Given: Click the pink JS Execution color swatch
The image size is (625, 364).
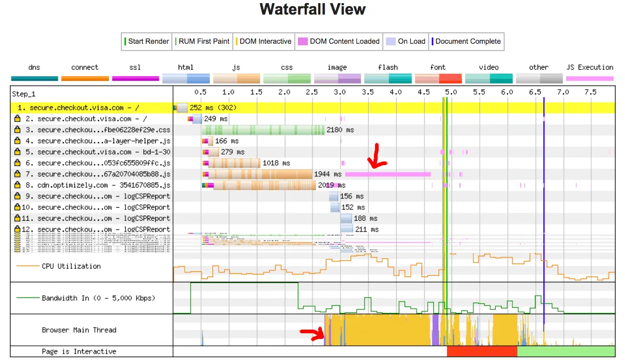Looking at the screenshot, I should (590, 78).
